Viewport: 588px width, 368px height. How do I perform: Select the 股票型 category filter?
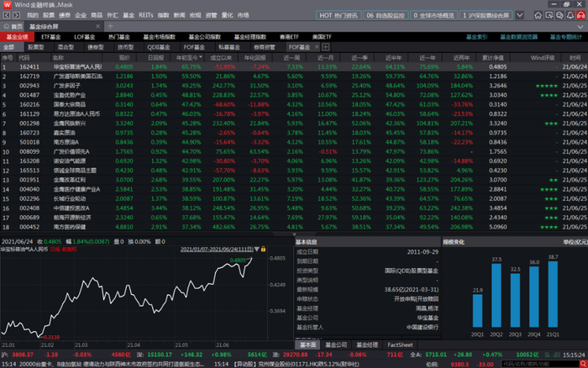click(36, 48)
